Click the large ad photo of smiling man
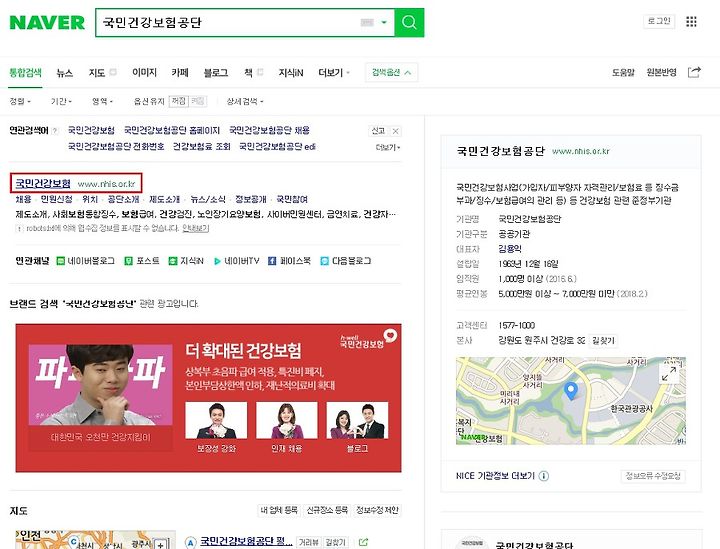 tap(101, 385)
